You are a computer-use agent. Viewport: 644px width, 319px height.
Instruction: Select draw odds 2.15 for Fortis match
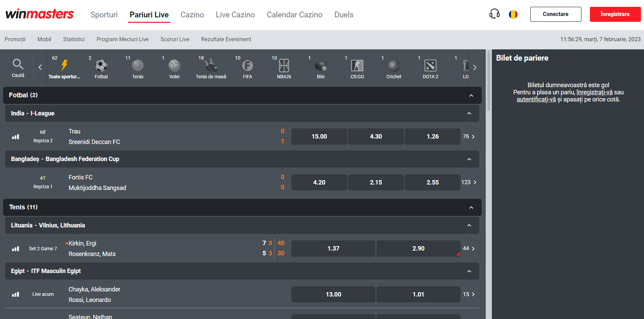click(x=376, y=182)
